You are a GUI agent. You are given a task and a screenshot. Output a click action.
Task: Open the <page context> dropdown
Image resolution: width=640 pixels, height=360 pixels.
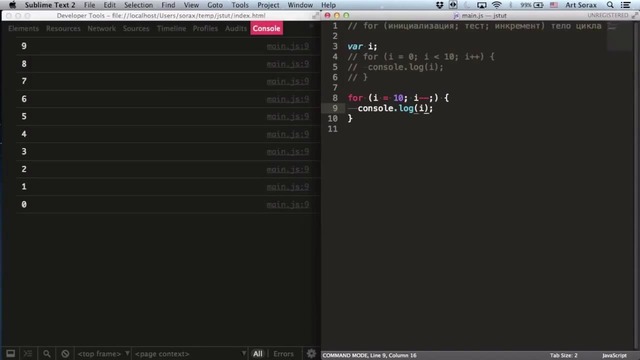190,353
